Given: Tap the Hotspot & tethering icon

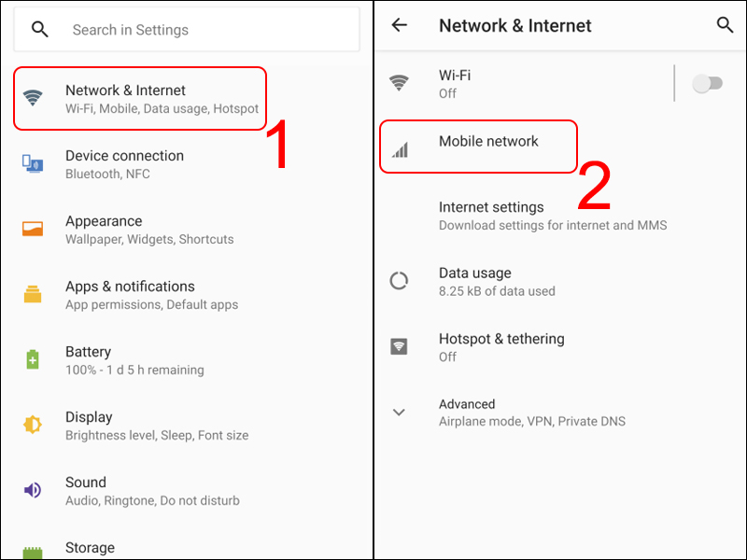Looking at the screenshot, I should coord(399,346).
